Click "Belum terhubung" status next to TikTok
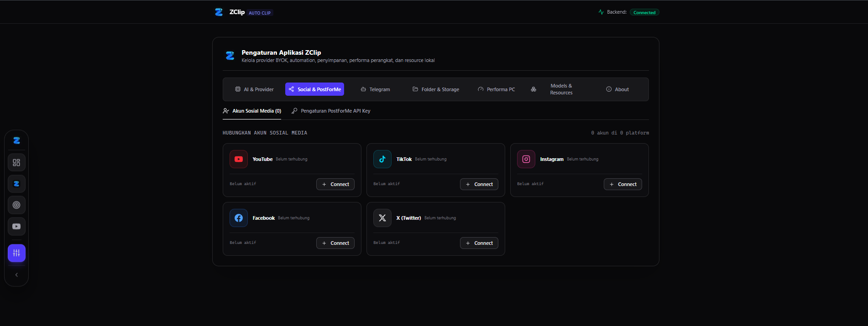Image resolution: width=868 pixels, height=326 pixels. [x=431, y=159]
